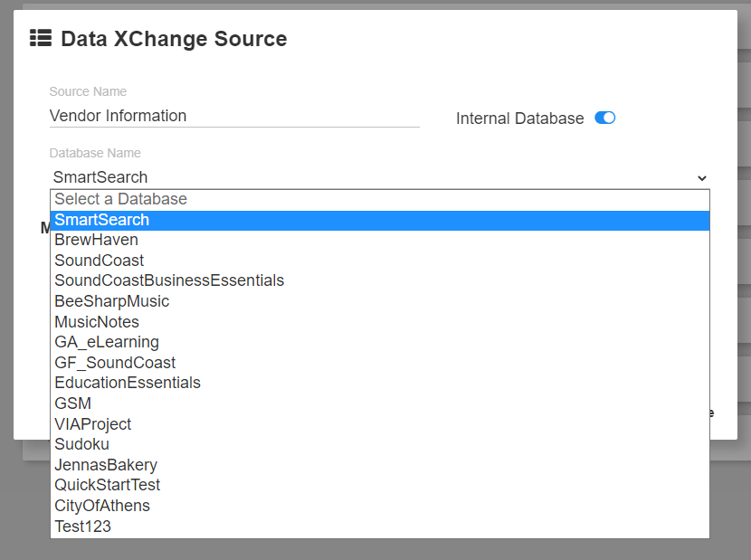The image size is (751, 560).
Task: Click the list icon beside Data XChange Source
Action: pyautogui.click(x=40, y=38)
